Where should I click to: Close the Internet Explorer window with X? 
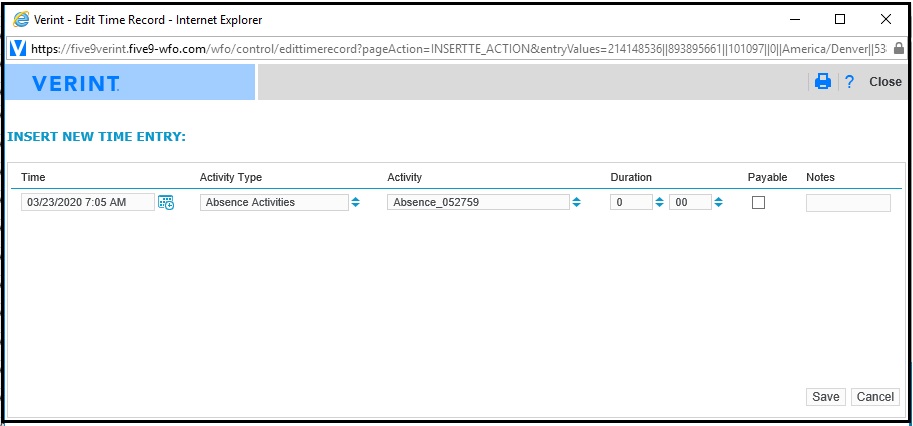886,20
